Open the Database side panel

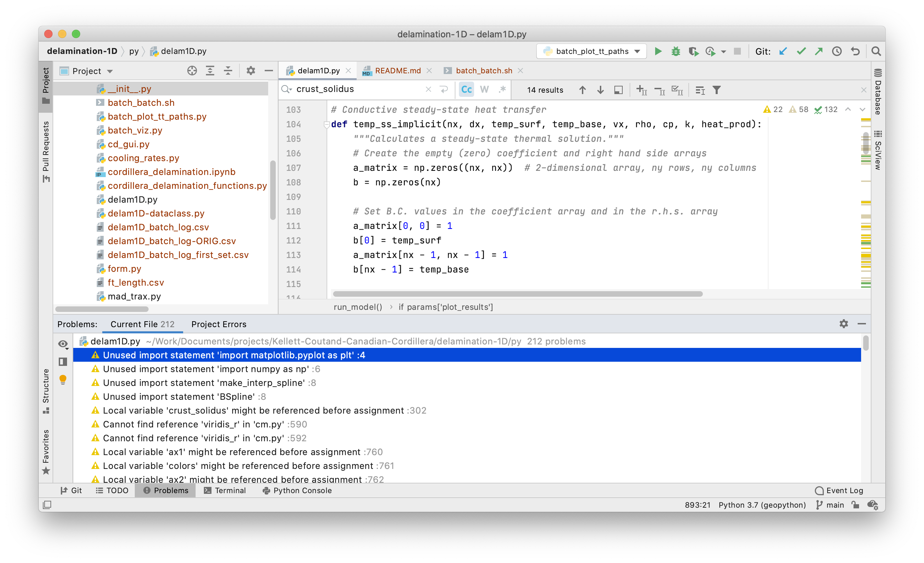pyautogui.click(x=878, y=91)
